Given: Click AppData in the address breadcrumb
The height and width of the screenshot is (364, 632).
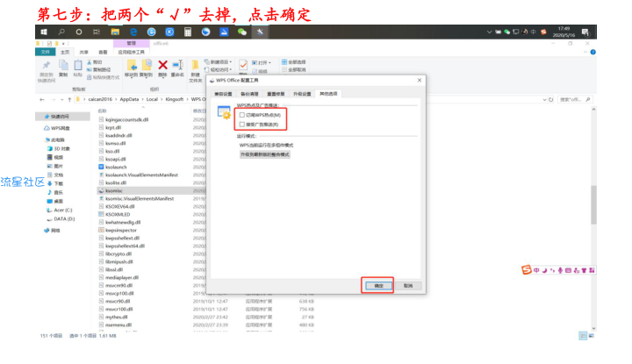Looking at the screenshot, I should (129, 99).
